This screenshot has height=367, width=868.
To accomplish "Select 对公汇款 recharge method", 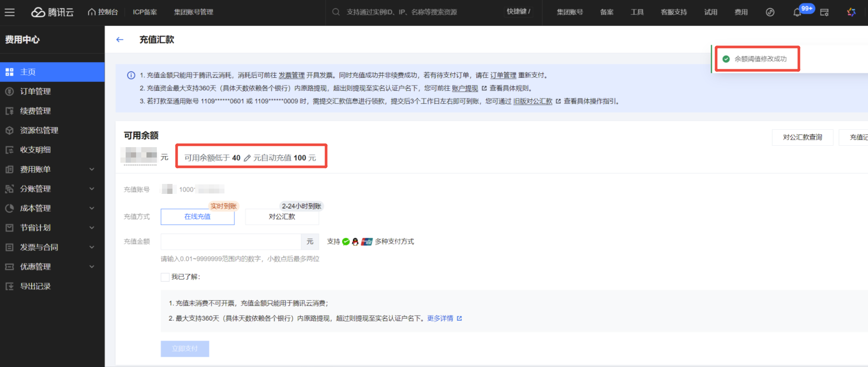I will point(282,217).
